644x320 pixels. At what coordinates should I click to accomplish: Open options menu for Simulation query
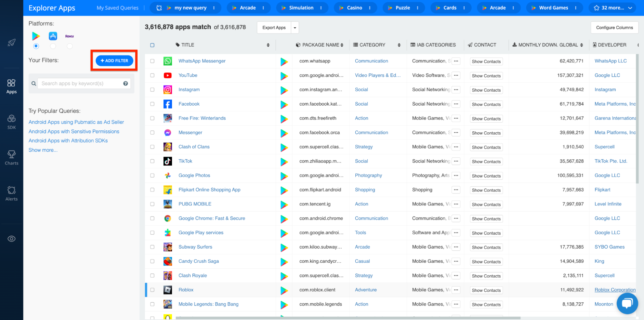point(321,8)
